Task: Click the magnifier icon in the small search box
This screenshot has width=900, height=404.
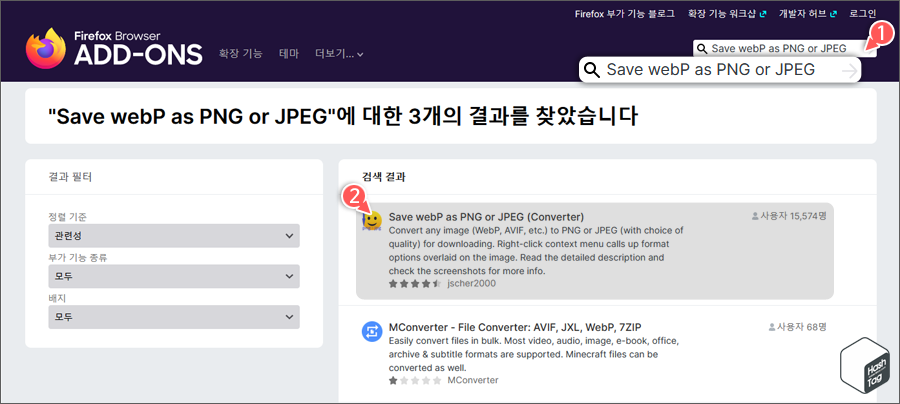Action: (x=701, y=49)
